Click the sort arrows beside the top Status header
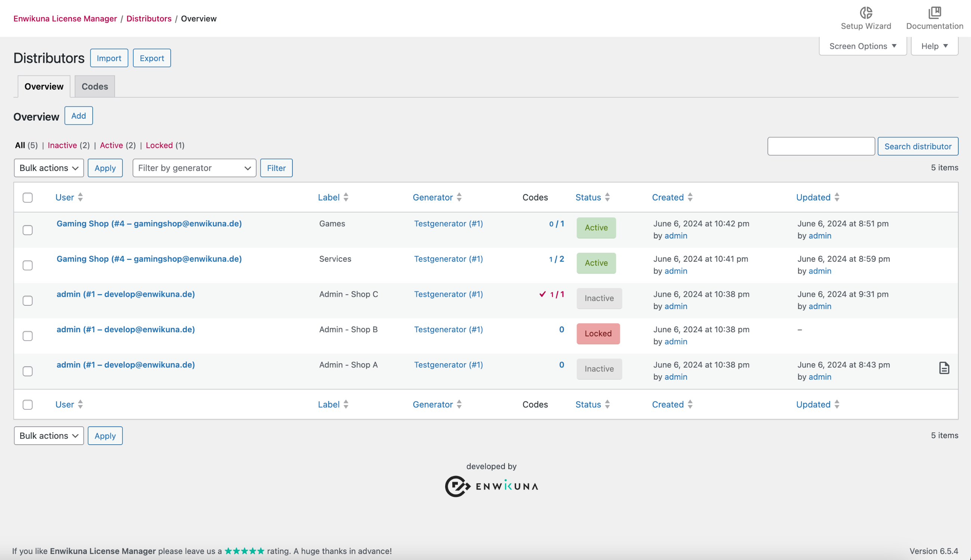971x560 pixels. click(x=607, y=197)
